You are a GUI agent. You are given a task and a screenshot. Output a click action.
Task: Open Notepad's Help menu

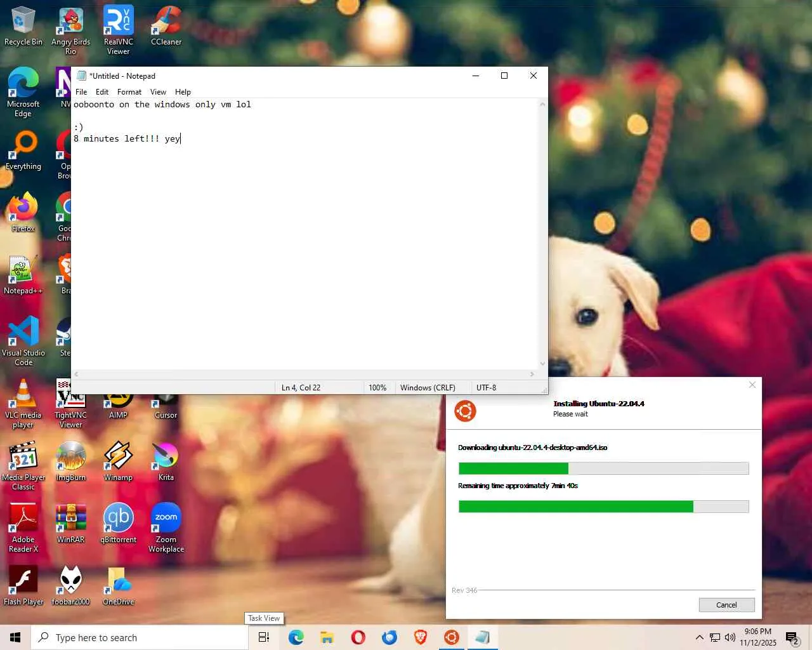coord(183,92)
